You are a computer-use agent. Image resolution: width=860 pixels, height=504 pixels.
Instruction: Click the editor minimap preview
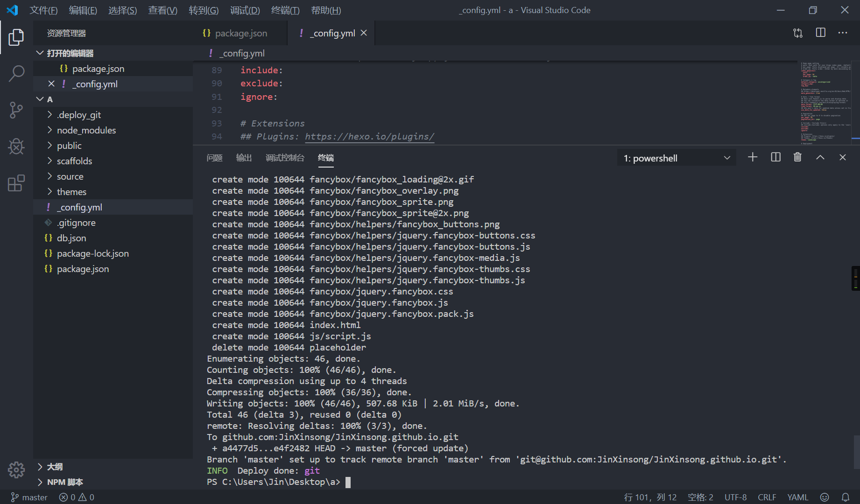coord(825,102)
